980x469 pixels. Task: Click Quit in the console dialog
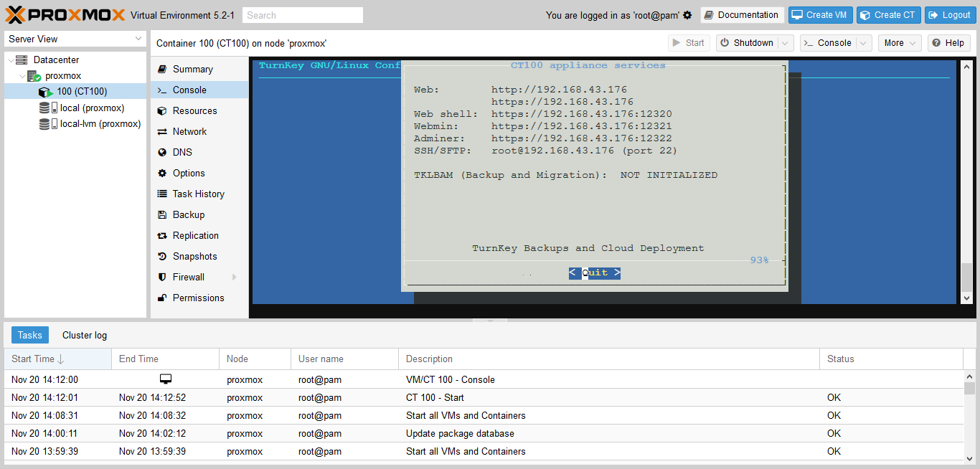[595, 273]
